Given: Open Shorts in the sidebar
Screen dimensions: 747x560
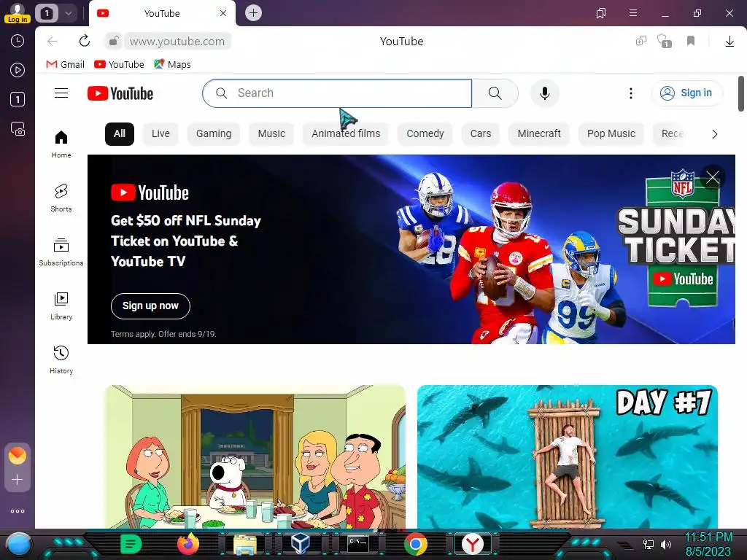Looking at the screenshot, I should click(61, 198).
